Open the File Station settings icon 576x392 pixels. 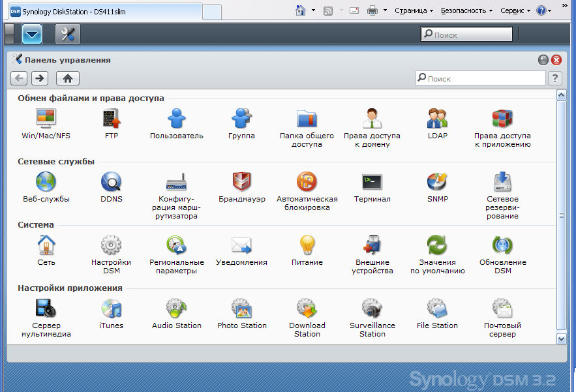tap(437, 308)
